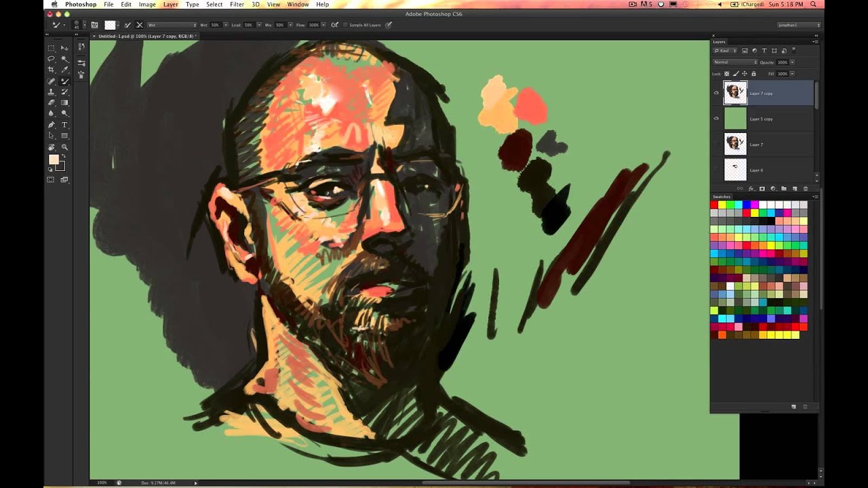This screenshot has width=868, height=488.
Task: Toggle Lock all for layer
Action: click(753, 73)
